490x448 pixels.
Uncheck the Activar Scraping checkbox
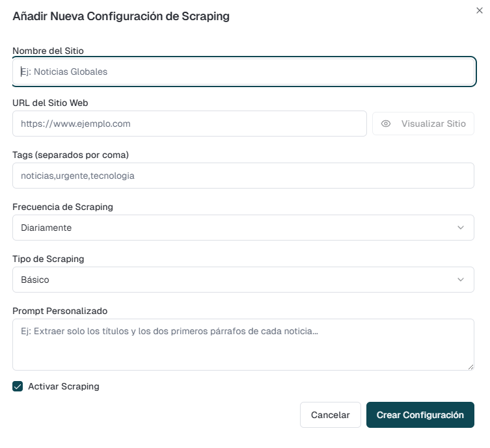coord(18,386)
